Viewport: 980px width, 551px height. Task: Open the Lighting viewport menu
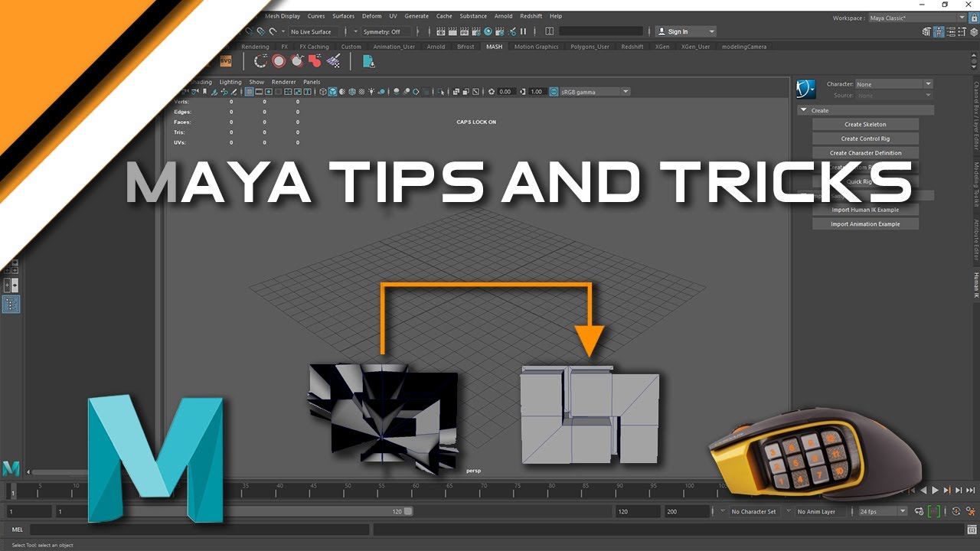click(x=230, y=82)
